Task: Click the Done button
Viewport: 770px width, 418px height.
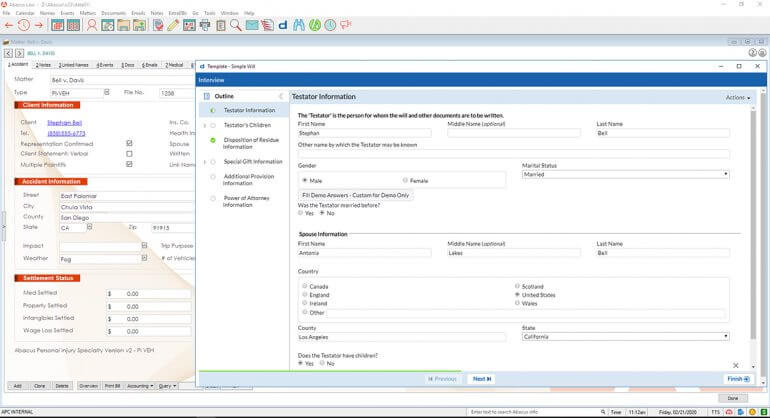Action: [733, 398]
